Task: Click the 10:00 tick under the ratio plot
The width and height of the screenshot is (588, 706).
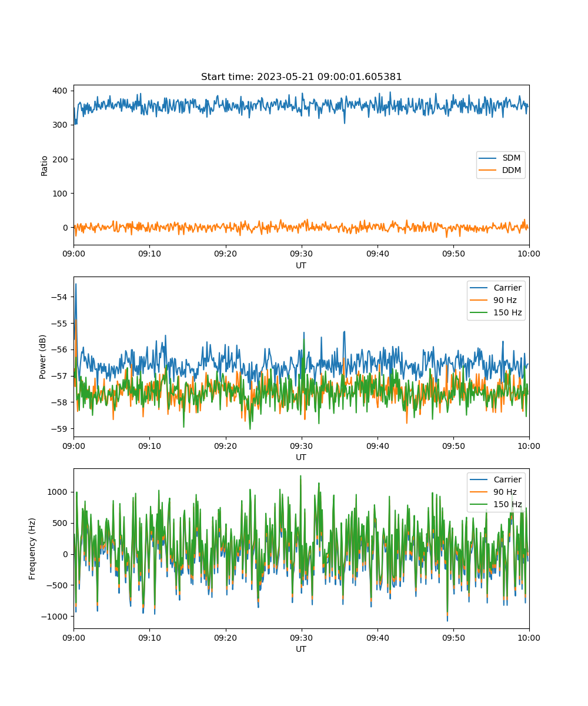Action: 529,254
